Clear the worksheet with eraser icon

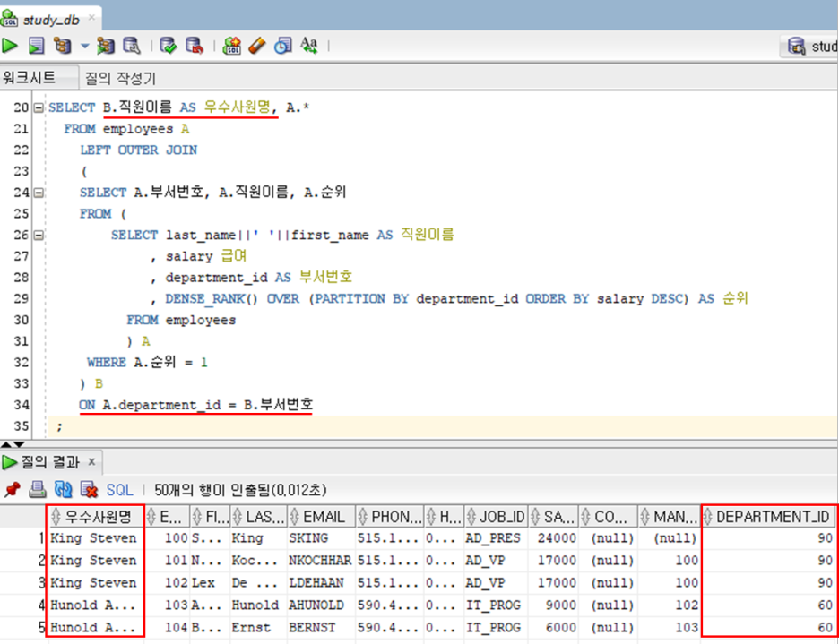[257, 46]
